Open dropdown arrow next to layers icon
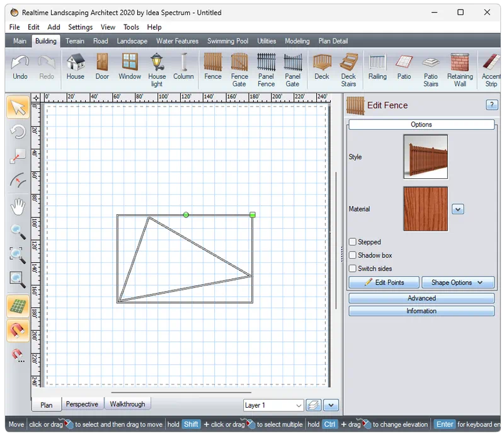 (331, 405)
